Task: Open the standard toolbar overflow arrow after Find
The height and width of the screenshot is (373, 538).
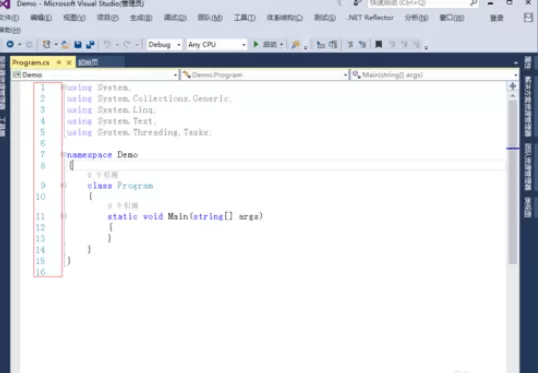Action: 305,47
